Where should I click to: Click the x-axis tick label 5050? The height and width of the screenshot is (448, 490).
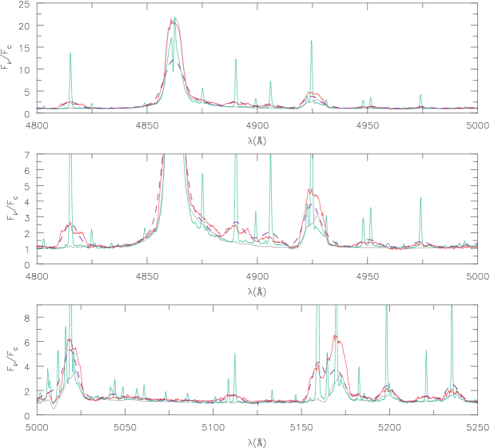point(125,427)
